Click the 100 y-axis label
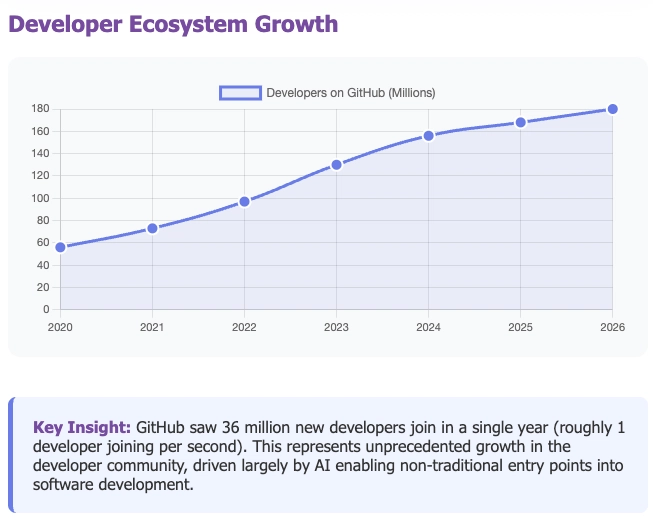Screen dimensions: 653x532 [41, 198]
